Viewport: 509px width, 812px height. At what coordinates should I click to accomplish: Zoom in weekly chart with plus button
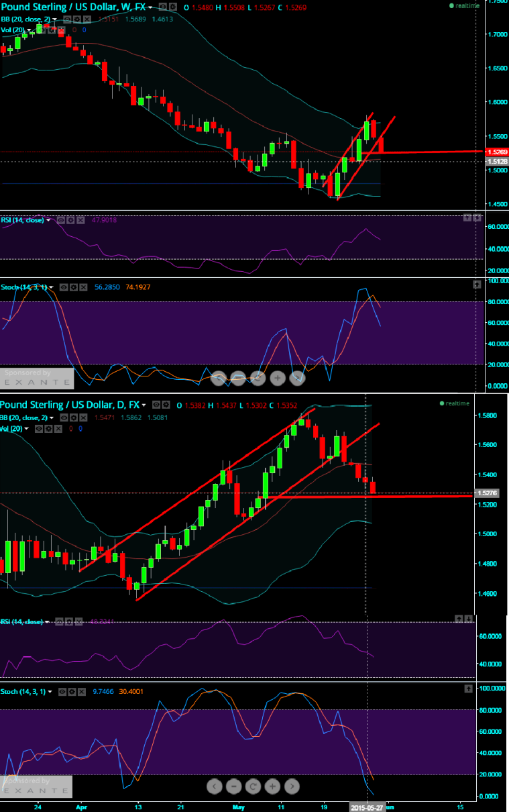[277, 378]
